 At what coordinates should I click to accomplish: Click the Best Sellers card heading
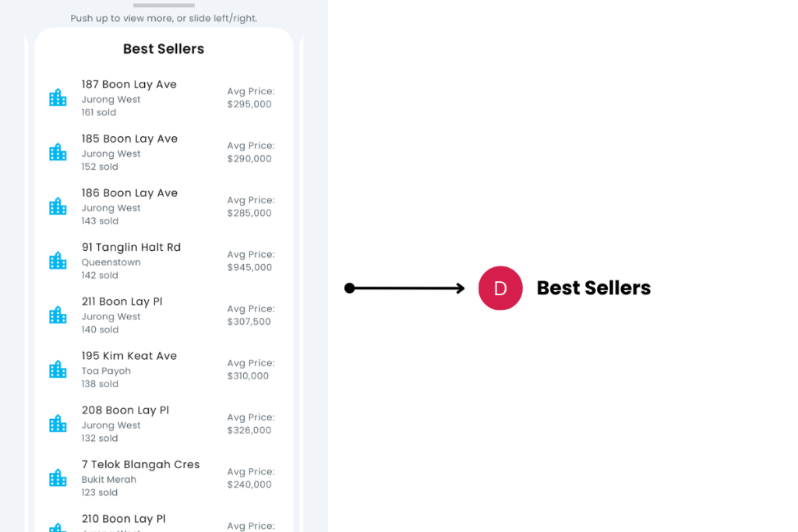(164, 49)
